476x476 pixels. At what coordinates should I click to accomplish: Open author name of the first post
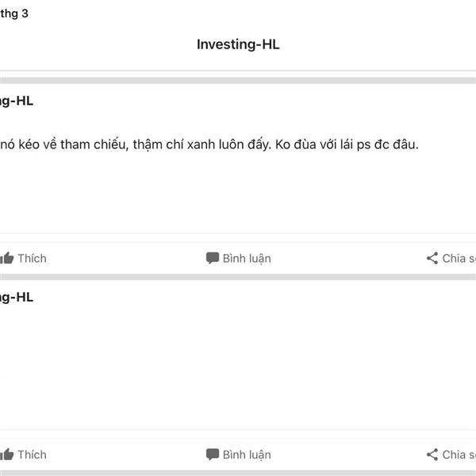point(16,101)
